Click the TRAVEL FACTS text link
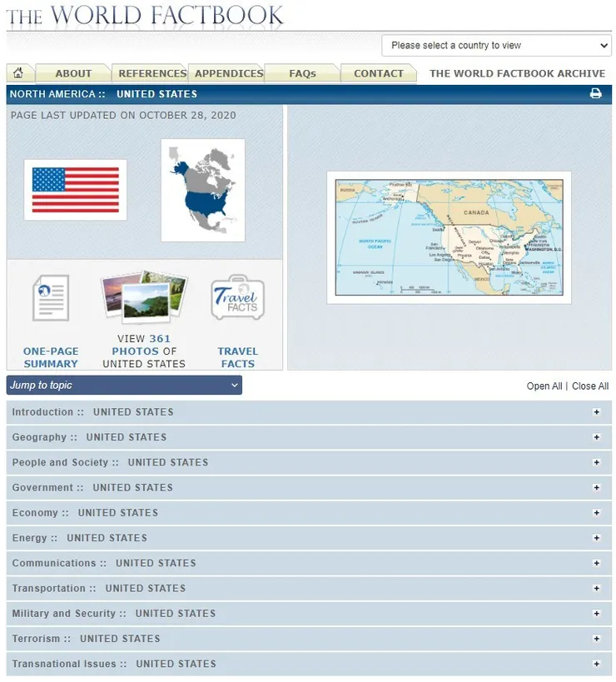The height and width of the screenshot is (682, 616). click(x=238, y=357)
